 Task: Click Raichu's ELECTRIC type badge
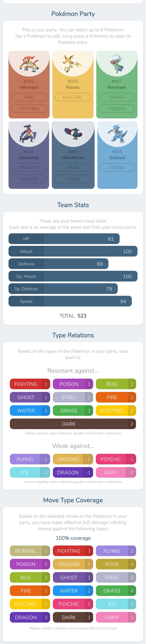[x=73, y=97]
